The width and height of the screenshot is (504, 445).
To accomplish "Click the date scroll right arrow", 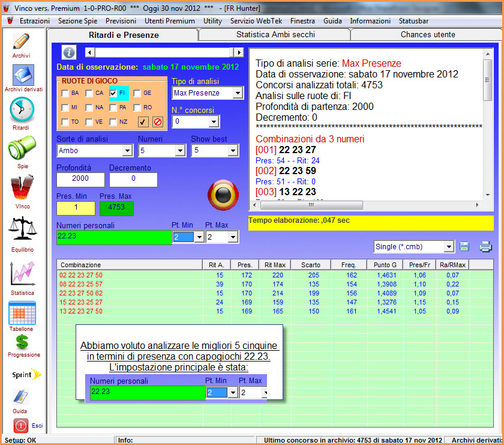I will click(239, 52).
